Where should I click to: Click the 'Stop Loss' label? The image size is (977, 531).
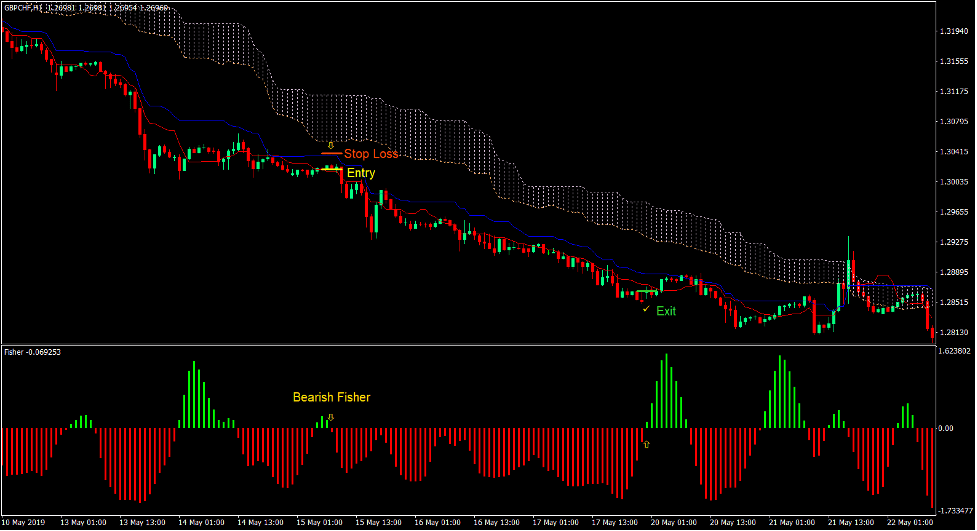point(371,154)
